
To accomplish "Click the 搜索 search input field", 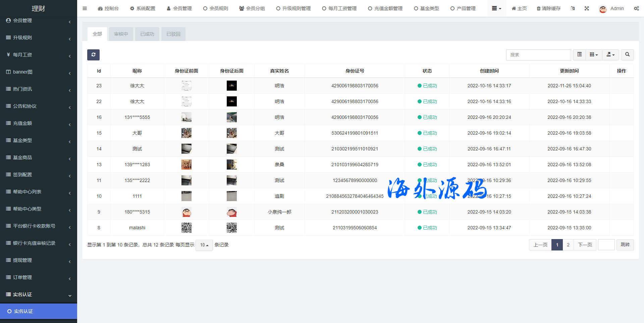I will click(538, 55).
